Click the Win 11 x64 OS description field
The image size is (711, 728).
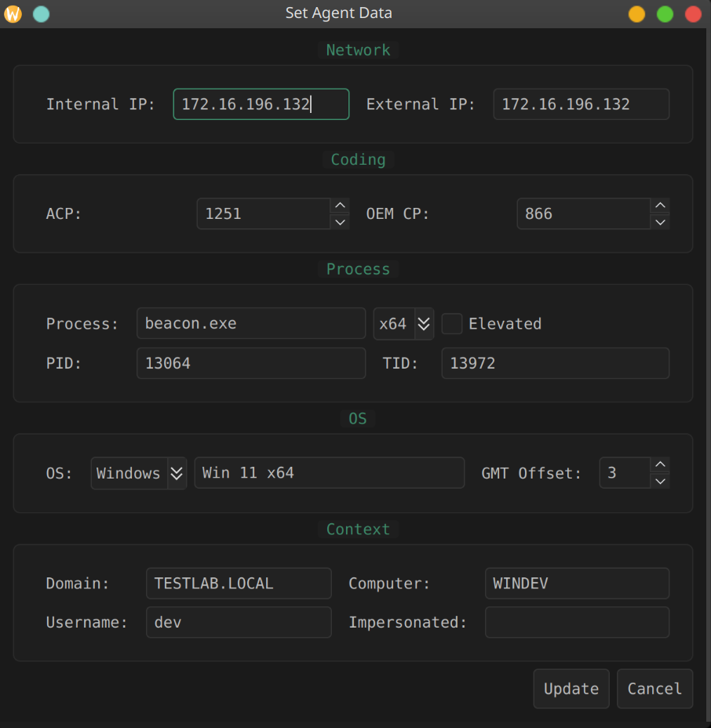(x=329, y=473)
